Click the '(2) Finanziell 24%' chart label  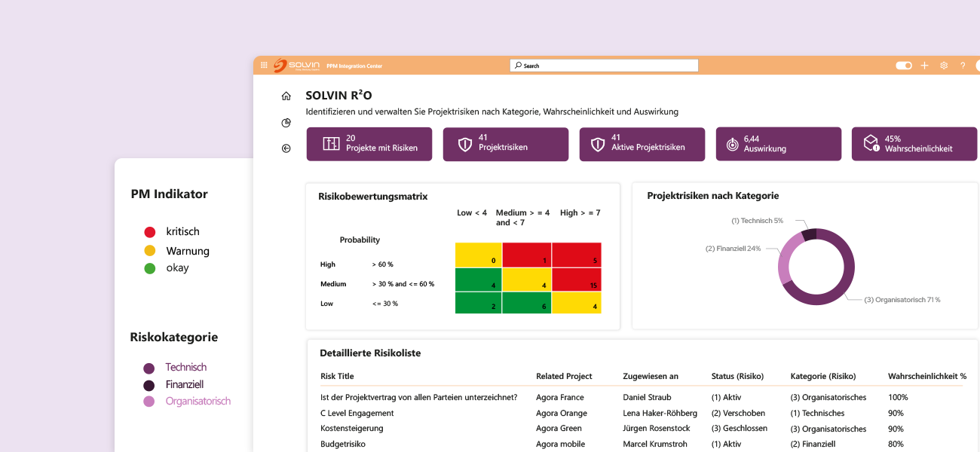pyautogui.click(x=733, y=249)
